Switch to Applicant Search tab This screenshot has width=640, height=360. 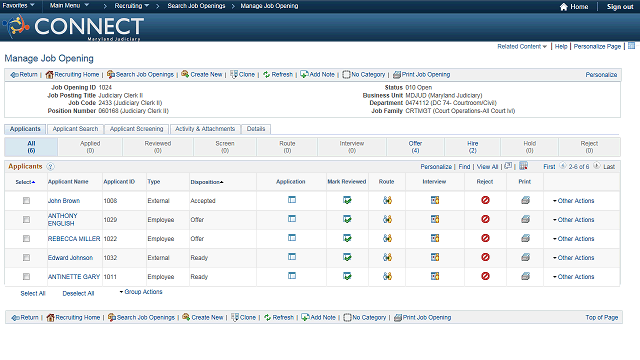[x=75, y=129]
